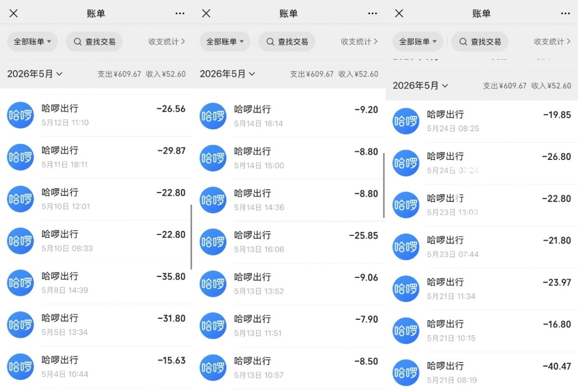The image size is (578, 392).
Task: Tap Hellobike icon for 5月14日 14:36 payment
Action: [213, 200]
